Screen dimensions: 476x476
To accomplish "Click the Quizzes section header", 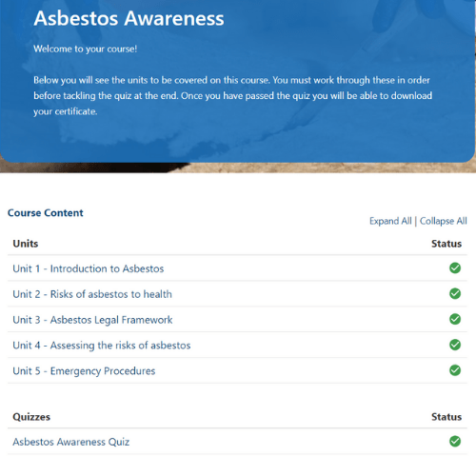I will (31, 417).
